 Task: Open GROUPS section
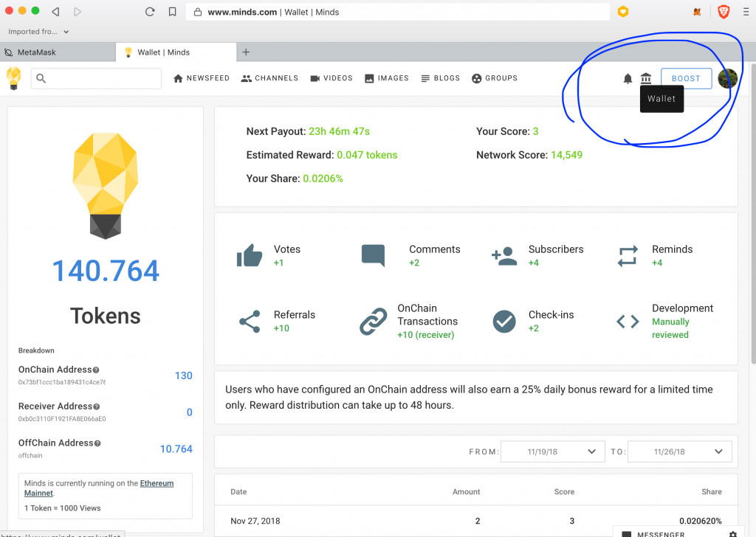495,78
